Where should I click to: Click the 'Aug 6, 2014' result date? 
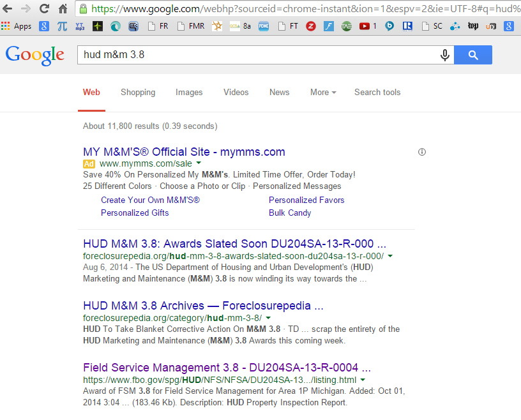pos(105,267)
